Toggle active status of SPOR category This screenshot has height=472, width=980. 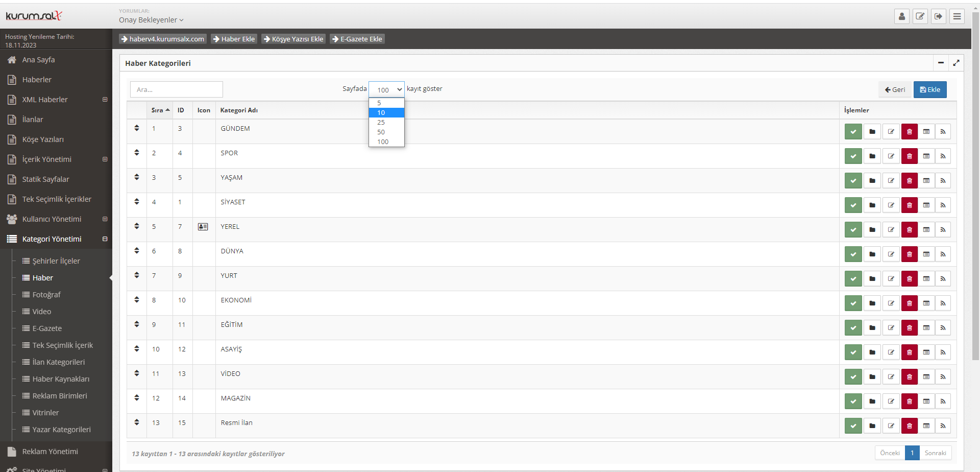click(853, 156)
